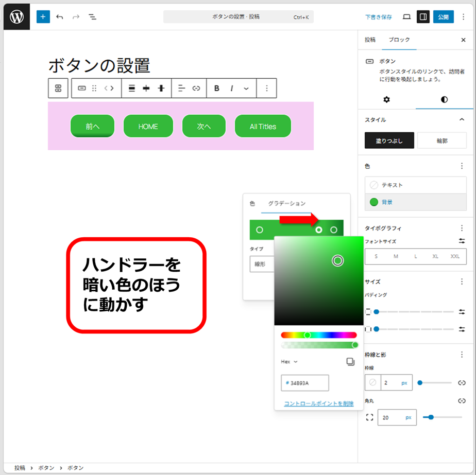
Task: Click the コントロールポイントを削除 link
Action: pos(319,403)
